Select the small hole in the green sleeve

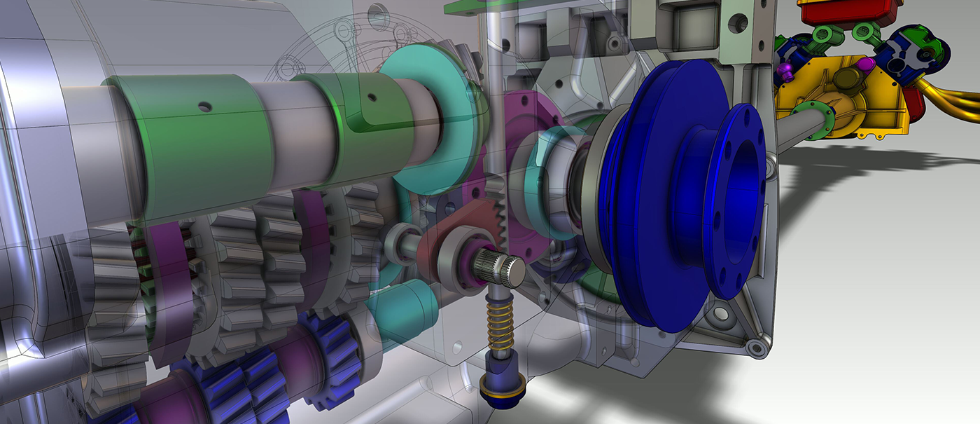204,107
